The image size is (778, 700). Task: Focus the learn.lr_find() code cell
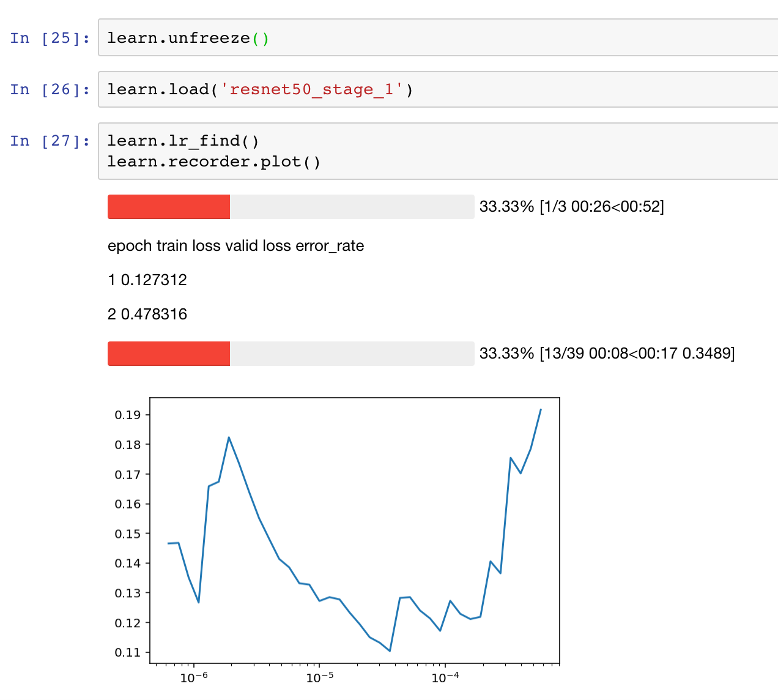point(438,151)
